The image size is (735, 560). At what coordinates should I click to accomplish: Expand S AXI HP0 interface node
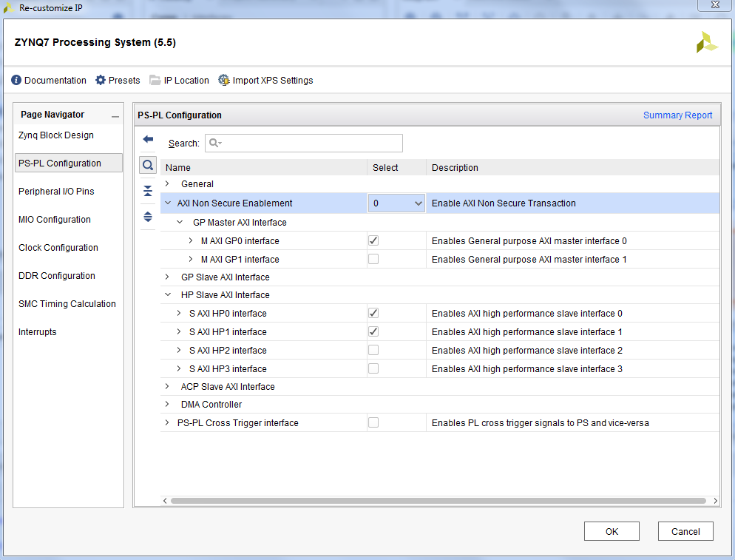[x=179, y=313]
